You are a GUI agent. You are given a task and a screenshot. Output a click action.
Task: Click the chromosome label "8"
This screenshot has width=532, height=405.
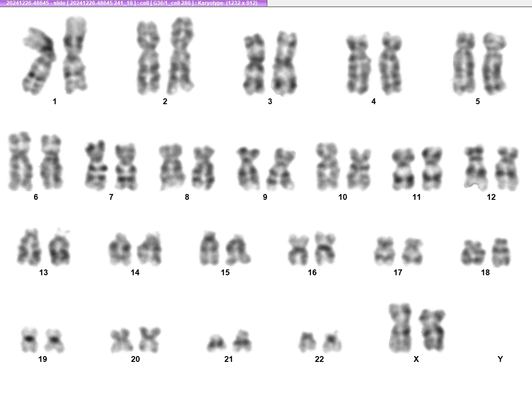pyautogui.click(x=187, y=197)
